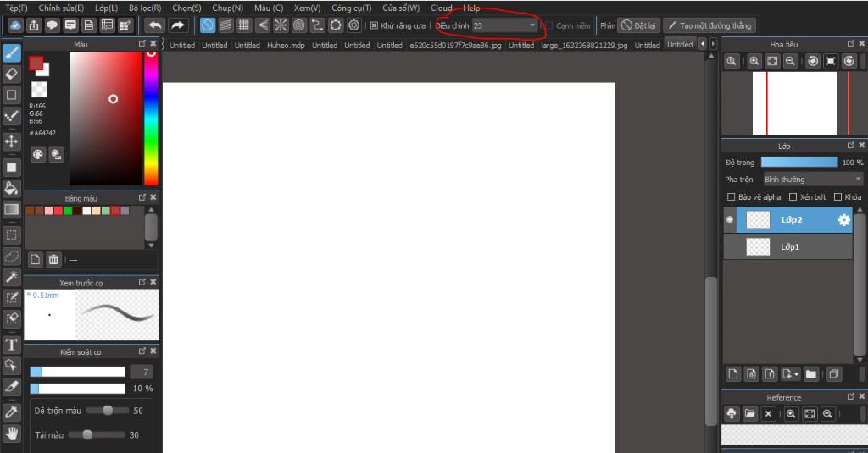Image resolution: width=868 pixels, height=453 pixels.
Task: Select the Move tool
Action: [x=12, y=141]
